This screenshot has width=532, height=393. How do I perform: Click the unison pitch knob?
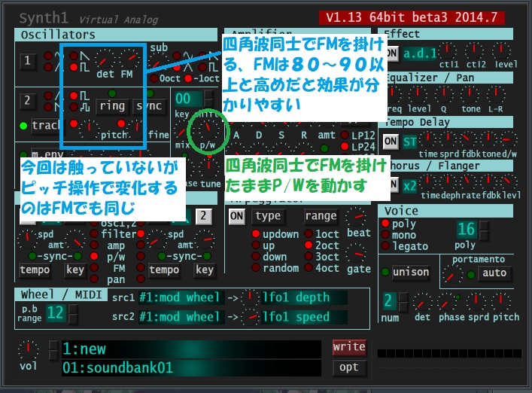(x=501, y=302)
